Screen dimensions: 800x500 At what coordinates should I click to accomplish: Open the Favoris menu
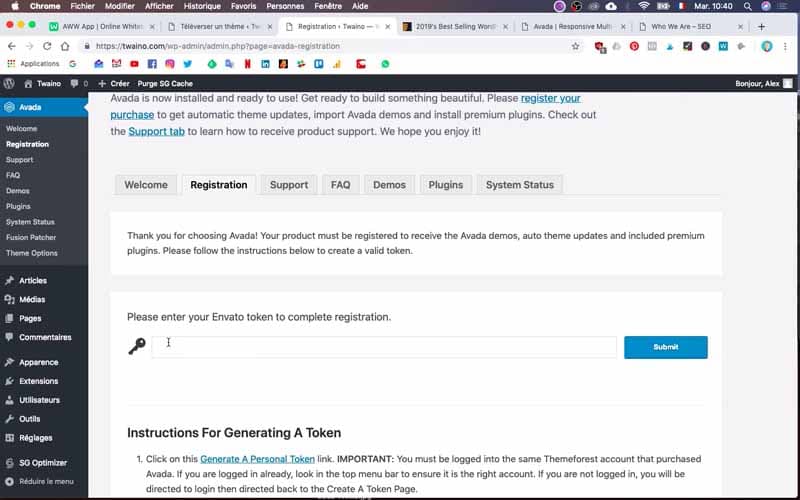(x=243, y=6)
